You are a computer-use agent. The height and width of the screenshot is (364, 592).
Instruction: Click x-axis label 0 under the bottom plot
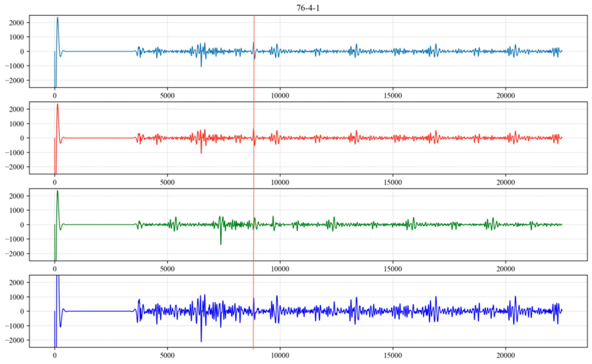[55, 356]
